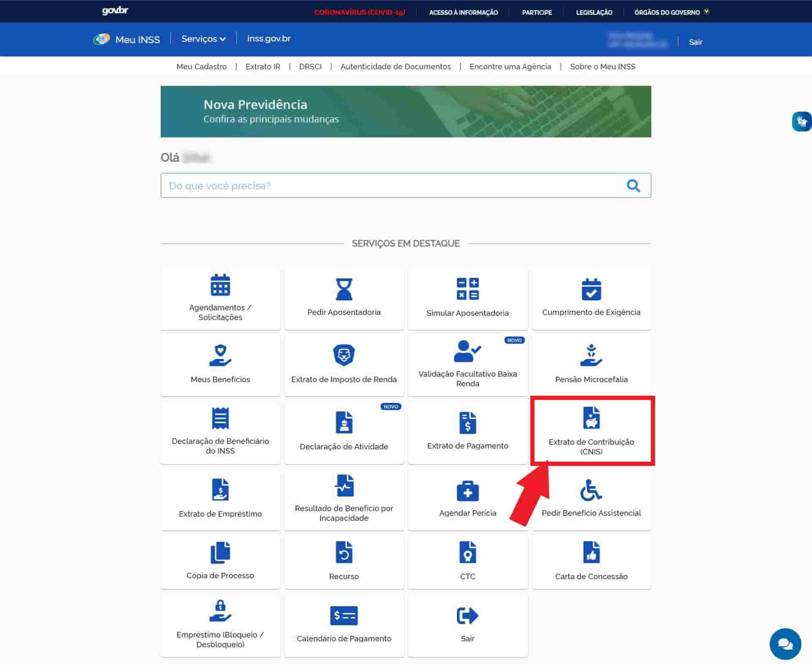Select the CTC certificate icon
The image size is (812, 665).
(x=467, y=552)
